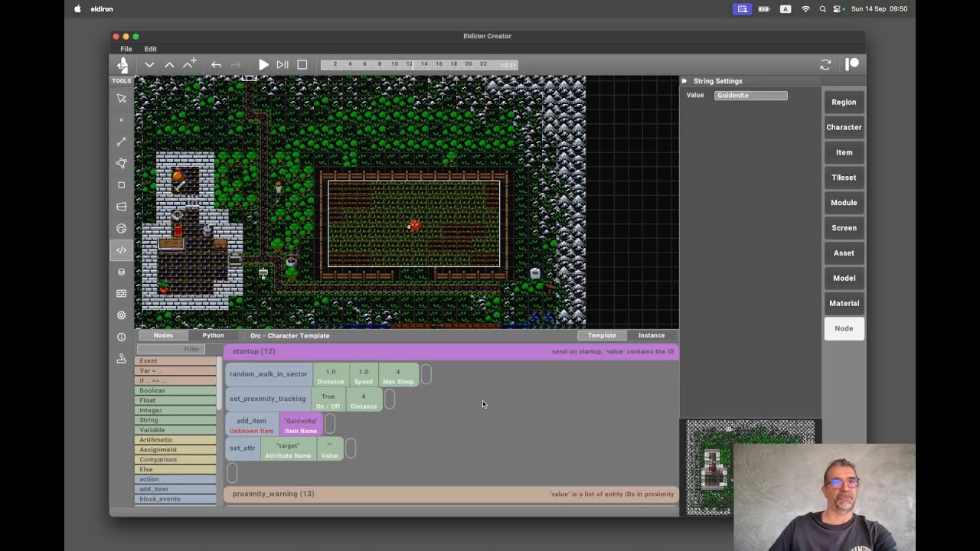Click the Value text field showing GoldenKe
The height and width of the screenshot is (551, 980).
(x=750, y=96)
